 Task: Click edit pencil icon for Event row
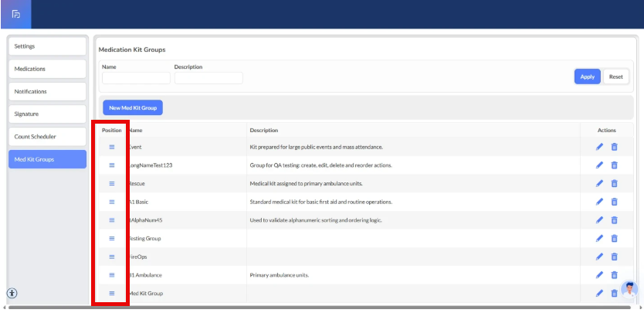[600, 146]
